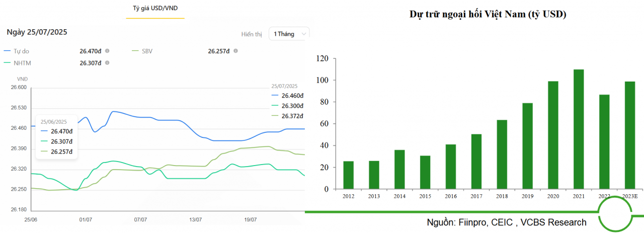This screenshot has width=644, height=233.
Task: Click the green circle logo at bottom right
Action: click(620, 214)
